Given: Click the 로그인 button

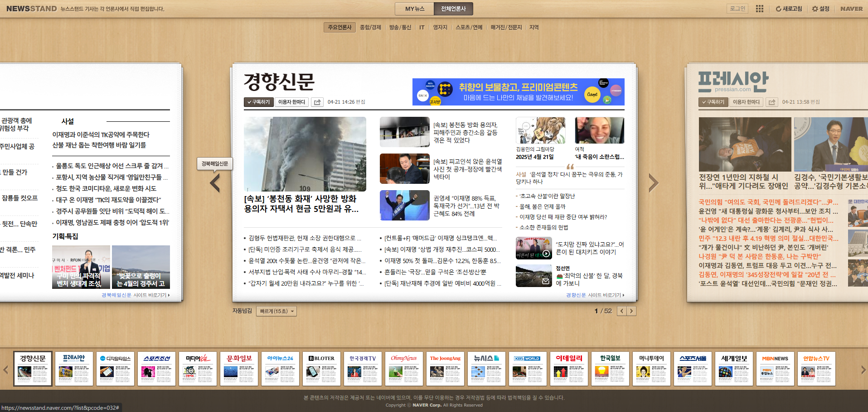Looking at the screenshot, I should coord(738,9).
